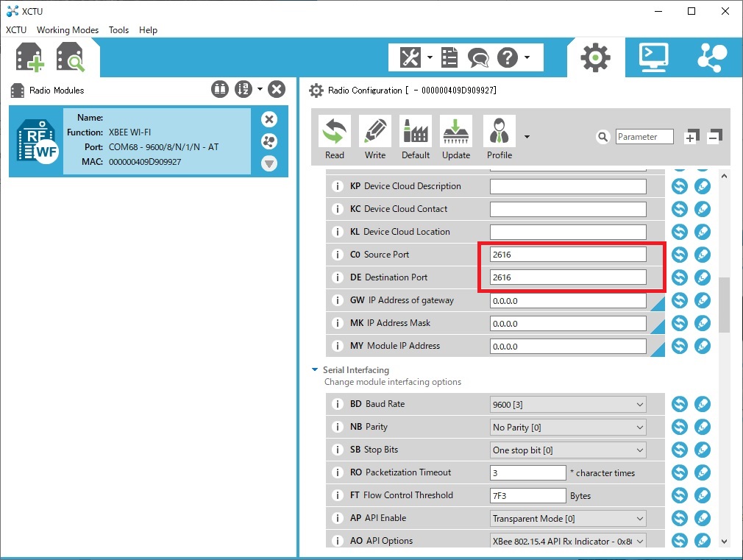Click the Discover radio modules icon
This screenshot has width=743, height=560.
coord(71,57)
